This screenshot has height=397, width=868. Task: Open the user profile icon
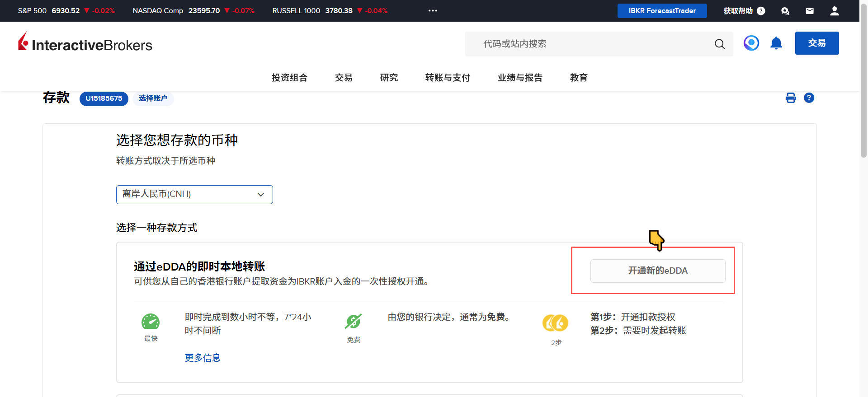[x=835, y=11]
